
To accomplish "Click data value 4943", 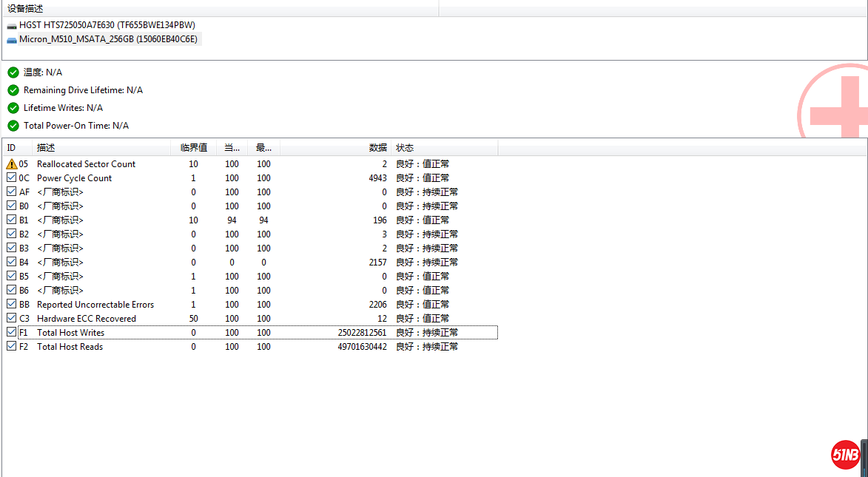I will (378, 178).
